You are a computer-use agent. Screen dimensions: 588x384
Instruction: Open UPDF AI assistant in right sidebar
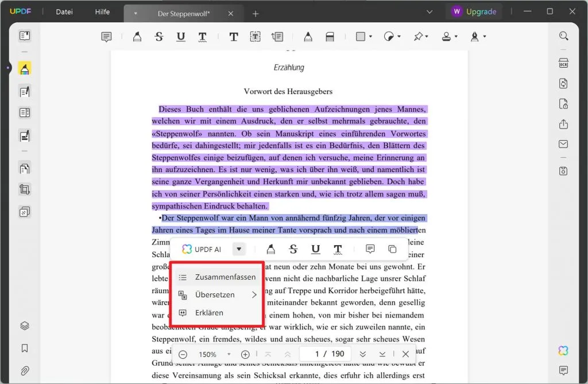tap(563, 351)
